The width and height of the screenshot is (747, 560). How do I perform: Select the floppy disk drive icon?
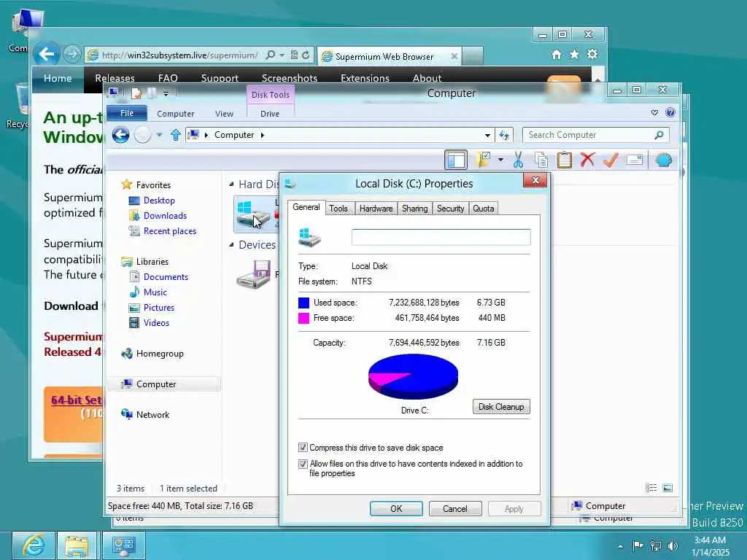click(x=254, y=275)
